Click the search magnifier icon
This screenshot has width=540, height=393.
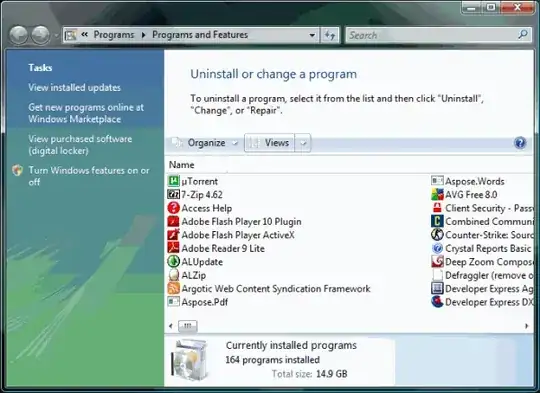(523, 35)
